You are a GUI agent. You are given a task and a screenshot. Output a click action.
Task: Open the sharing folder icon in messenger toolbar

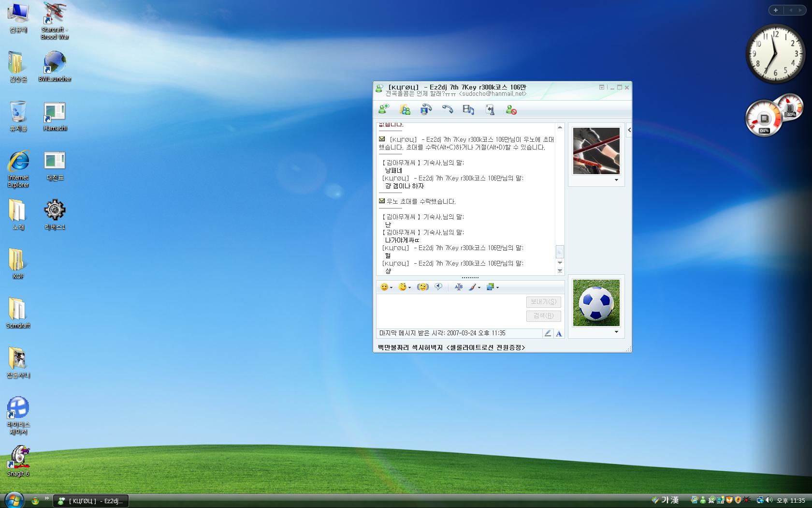[x=405, y=110]
